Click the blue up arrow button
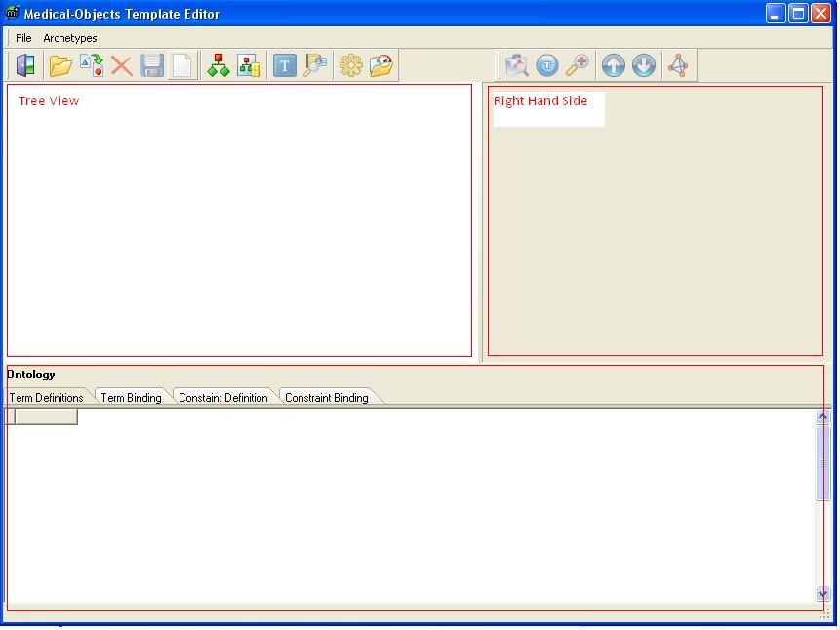Image resolution: width=840 pixels, height=630 pixels. 613,65
